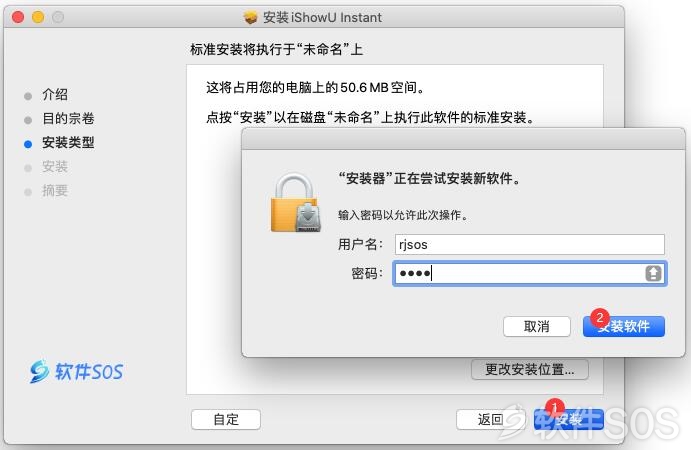Screen dimensions: 691x450
Task: Click the caps lock indicator in password field
Action: 653,273
